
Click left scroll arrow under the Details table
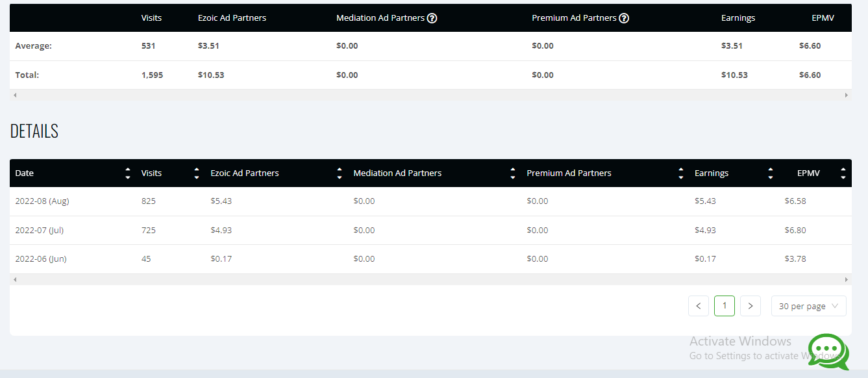coord(15,279)
